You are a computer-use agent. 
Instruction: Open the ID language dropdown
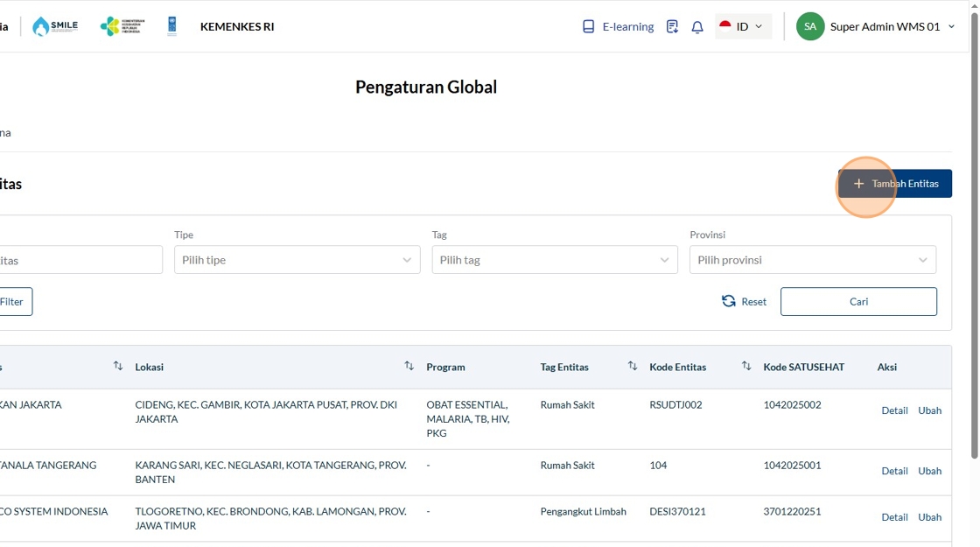tap(743, 26)
